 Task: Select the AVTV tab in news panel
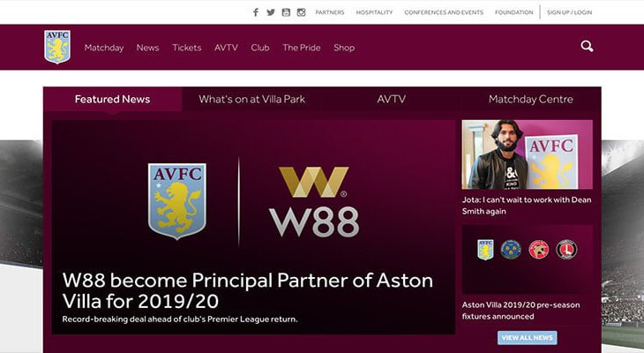tap(391, 99)
